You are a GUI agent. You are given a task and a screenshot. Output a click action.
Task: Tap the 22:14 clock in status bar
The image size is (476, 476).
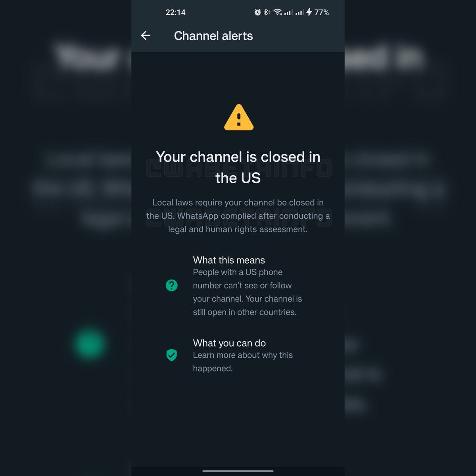coord(175,12)
